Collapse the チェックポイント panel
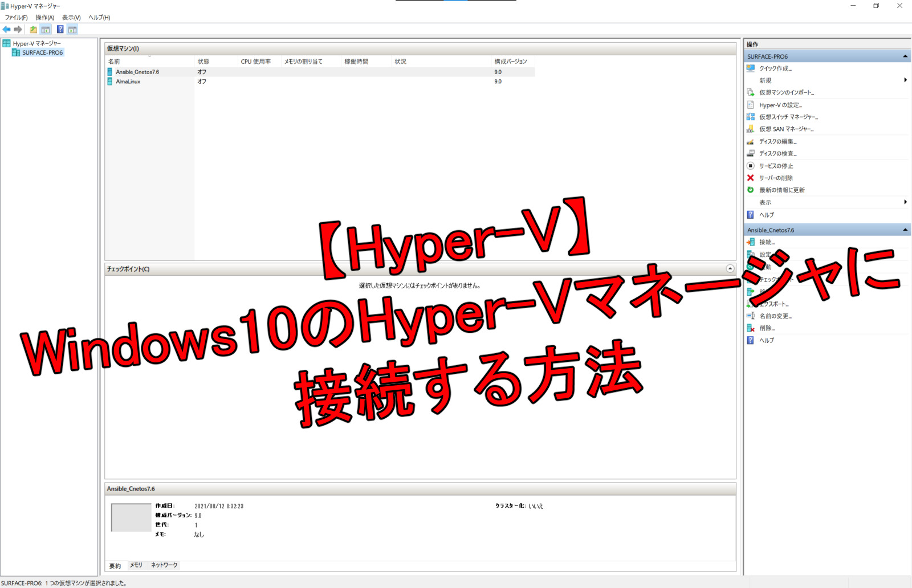Image resolution: width=912 pixels, height=588 pixels. tap(730, 268)
